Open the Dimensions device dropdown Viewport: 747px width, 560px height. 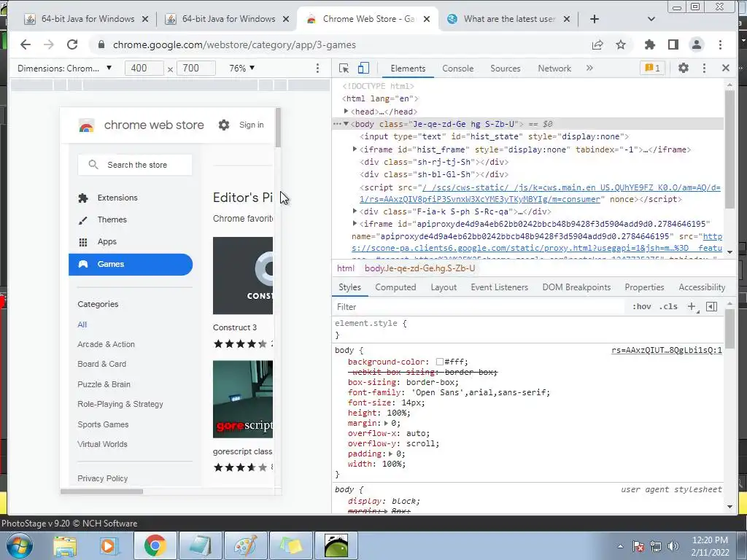coord(64,68)
